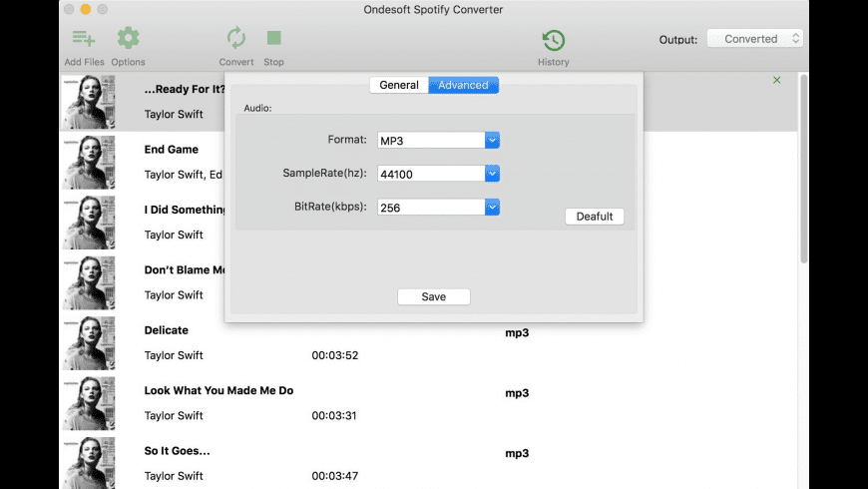
Task: Click the song title So It Goes...
Action: click(x=177, y=451)
